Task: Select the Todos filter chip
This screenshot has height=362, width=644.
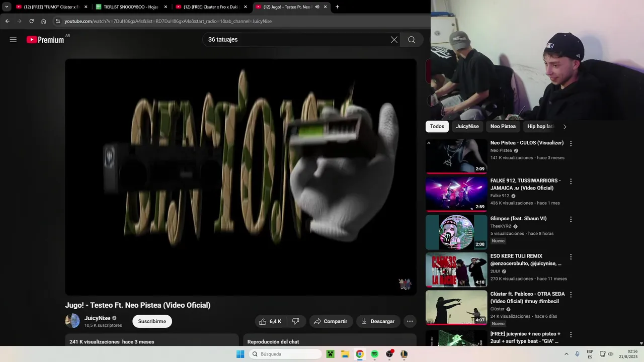Action: click(x=437, y=126)
